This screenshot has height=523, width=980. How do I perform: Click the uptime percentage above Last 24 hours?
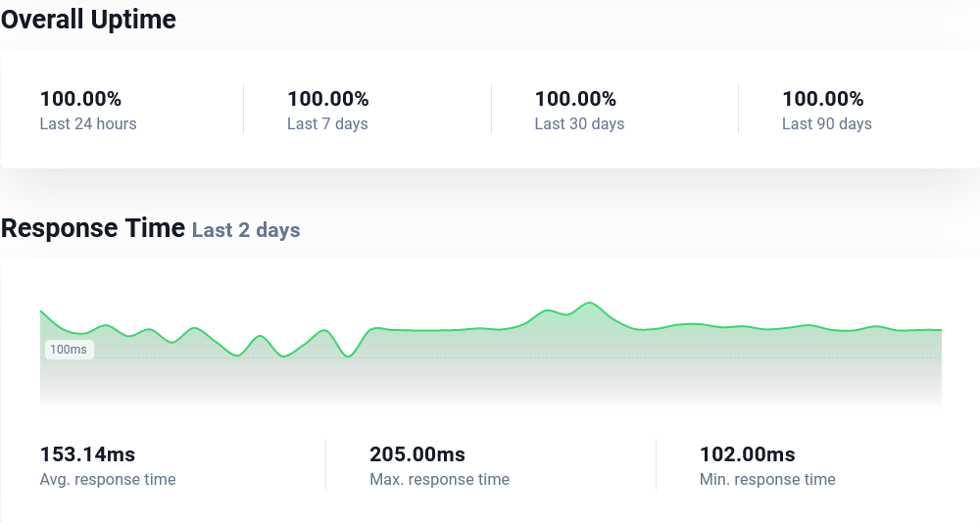click(x=80, y=99)
